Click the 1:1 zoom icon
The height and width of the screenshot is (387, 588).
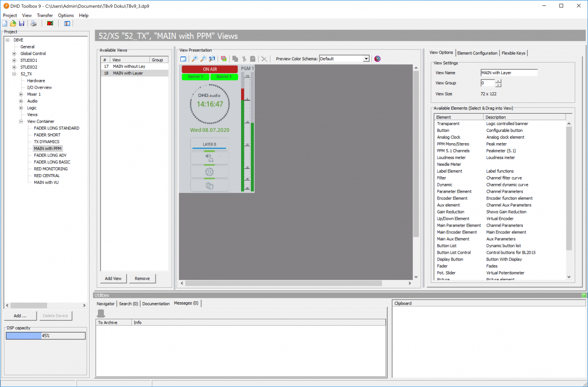(x=212, y=58)
